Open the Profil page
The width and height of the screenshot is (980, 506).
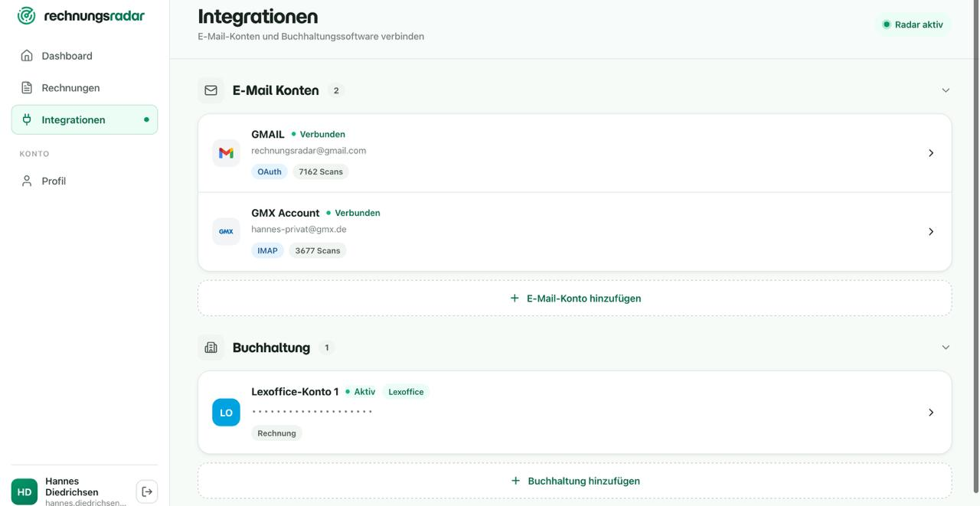pyautogui.click(x=84, y=181)
